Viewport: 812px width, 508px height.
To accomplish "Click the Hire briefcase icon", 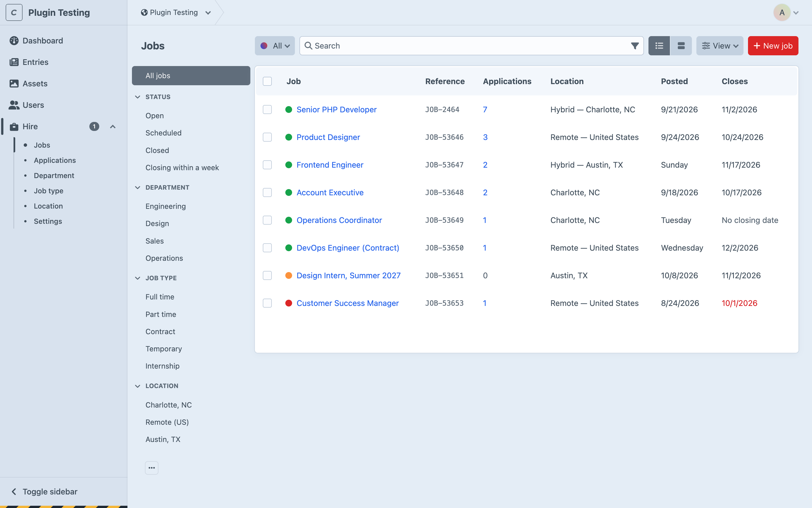I will click(x=14, y=127).
